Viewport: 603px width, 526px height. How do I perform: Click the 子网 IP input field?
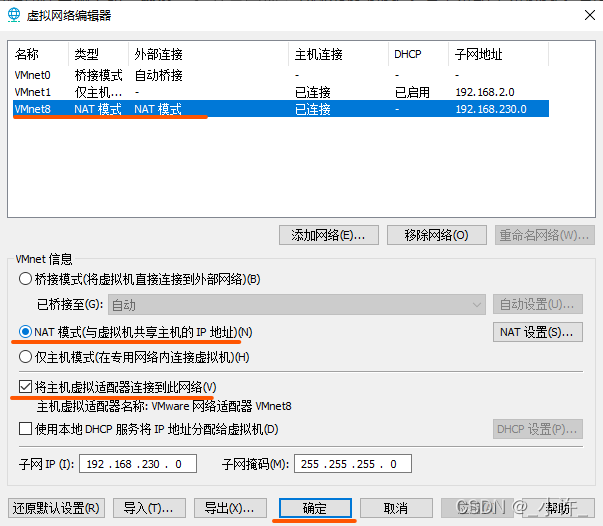tap(138, 464)
